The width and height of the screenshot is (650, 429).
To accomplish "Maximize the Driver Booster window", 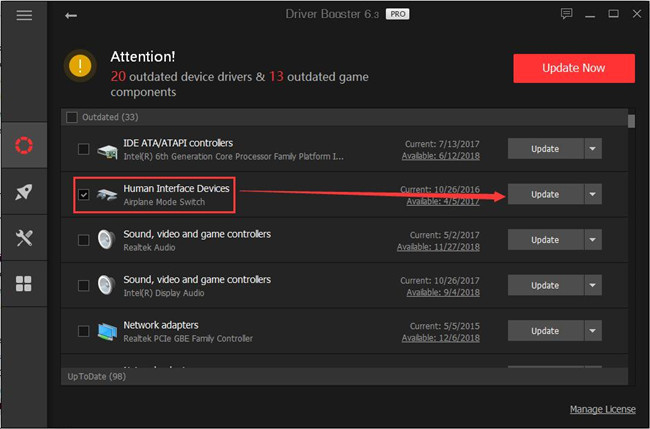I will pos(614,14).
